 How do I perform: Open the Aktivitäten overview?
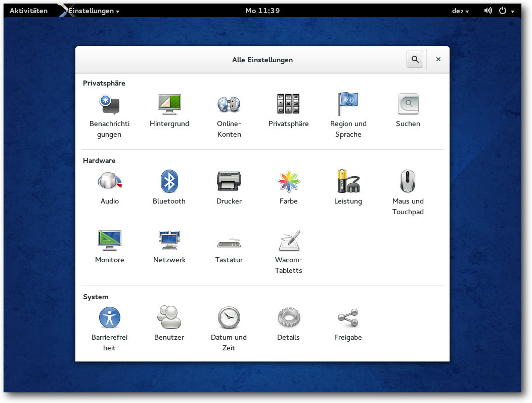tap(28, 11)
